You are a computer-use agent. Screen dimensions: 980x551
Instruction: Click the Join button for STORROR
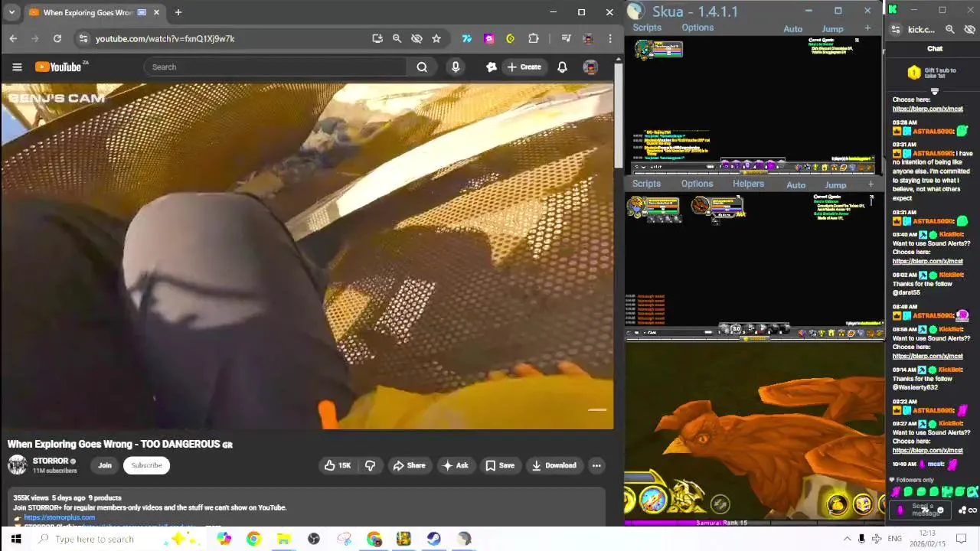point(105,465)
